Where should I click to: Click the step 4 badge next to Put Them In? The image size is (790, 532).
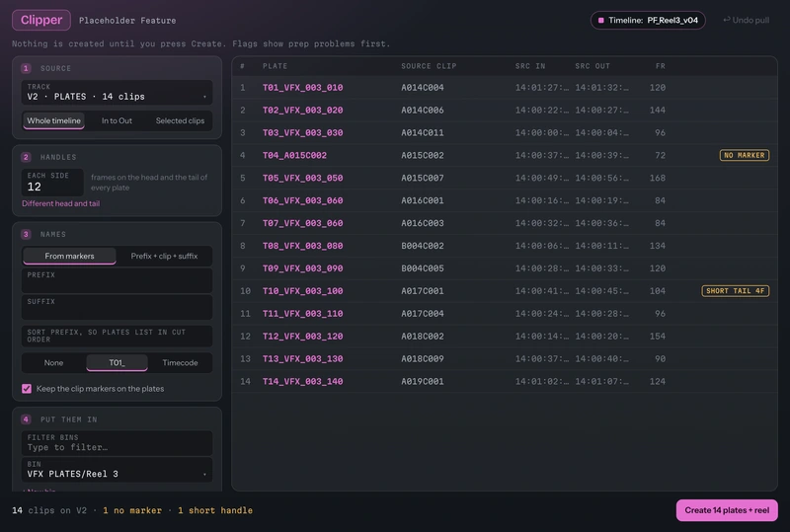[26, 419]
